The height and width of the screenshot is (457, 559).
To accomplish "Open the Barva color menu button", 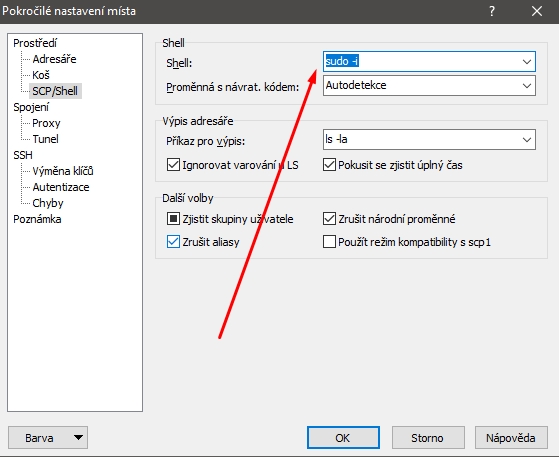I will coord(48,438).
